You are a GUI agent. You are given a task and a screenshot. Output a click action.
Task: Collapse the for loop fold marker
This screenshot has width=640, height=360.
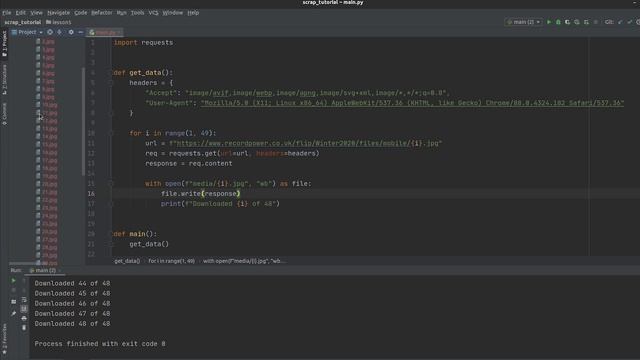(111, 133)
